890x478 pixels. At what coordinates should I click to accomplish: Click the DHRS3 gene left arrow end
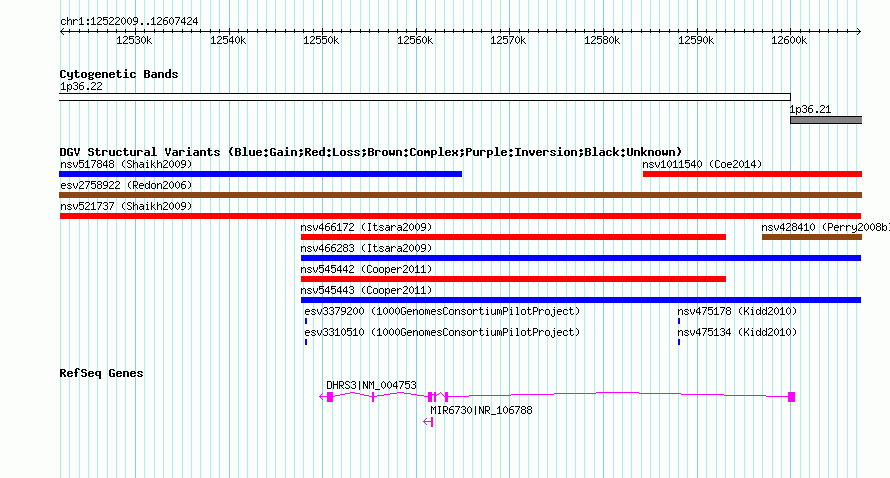pyautogui.click(x=322, y=397)
